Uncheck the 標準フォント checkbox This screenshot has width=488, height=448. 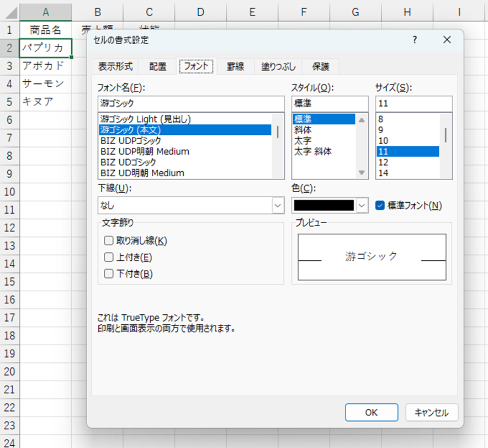(x=380, y=205)
